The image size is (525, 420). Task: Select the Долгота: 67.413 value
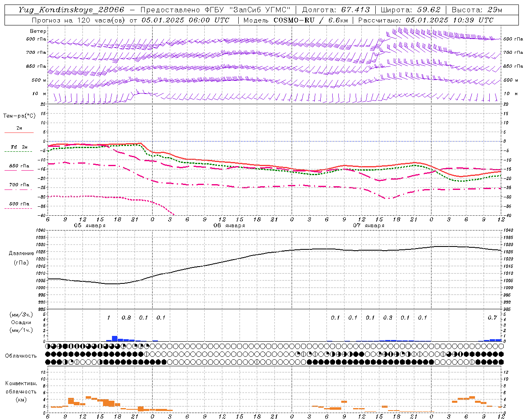(x=336, y=10)
